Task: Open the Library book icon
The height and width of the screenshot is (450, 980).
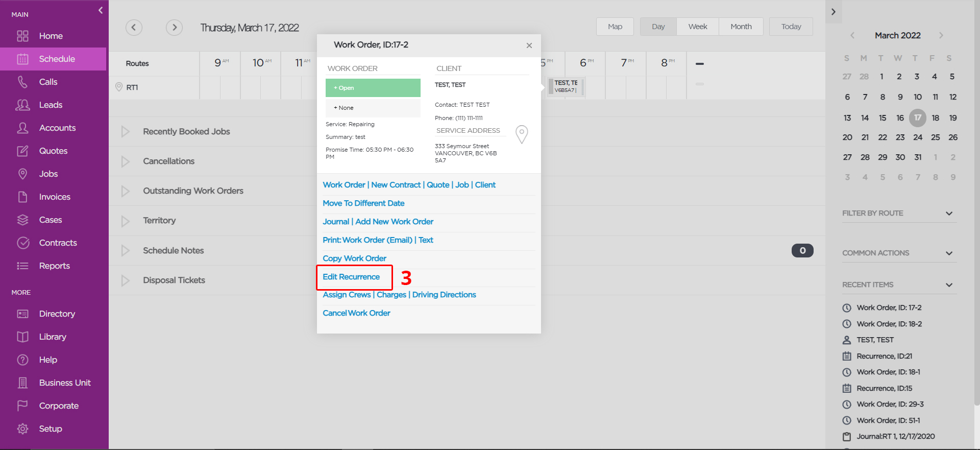Action: click(22, 337)
